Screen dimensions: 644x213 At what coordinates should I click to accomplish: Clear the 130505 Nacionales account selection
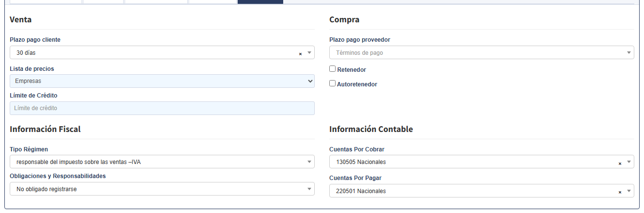pos(620,163)
